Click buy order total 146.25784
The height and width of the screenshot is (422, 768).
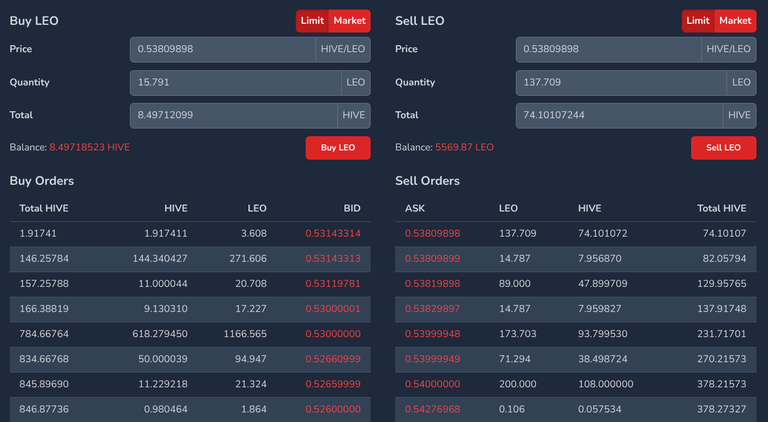pos(44,258)
